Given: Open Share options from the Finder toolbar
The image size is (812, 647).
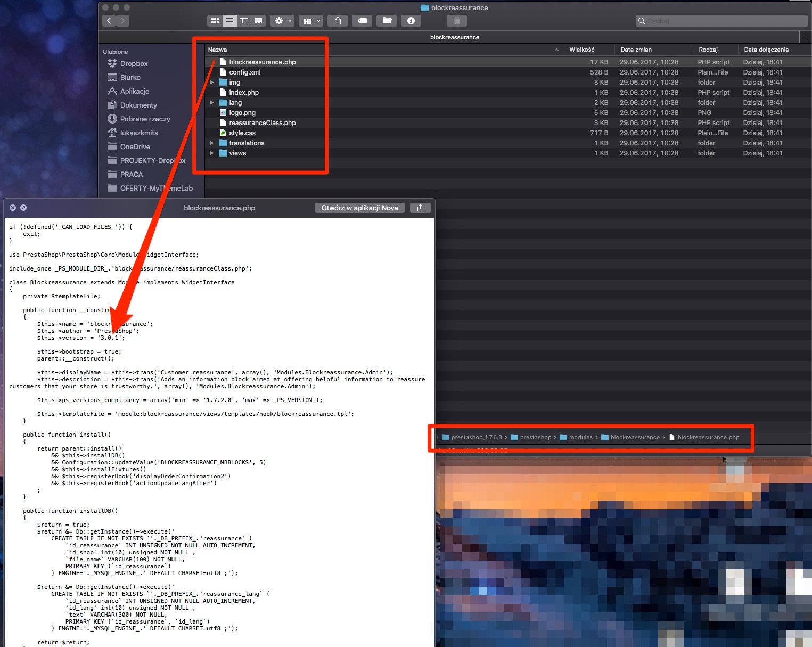Looking at the screenshot, I should coord(337,20).
